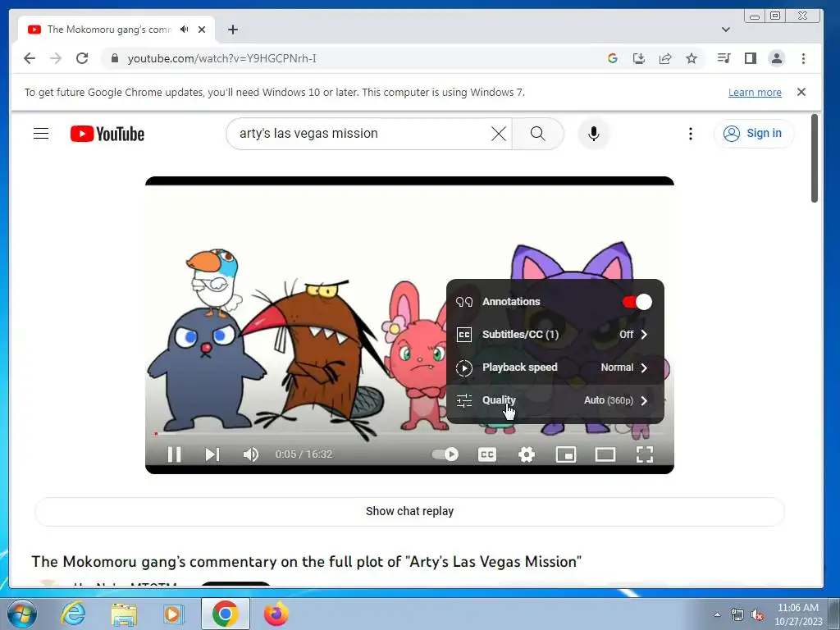Open the Quality submenu
The height and width of the screenshot is (630, 840).
click(555, 400)
